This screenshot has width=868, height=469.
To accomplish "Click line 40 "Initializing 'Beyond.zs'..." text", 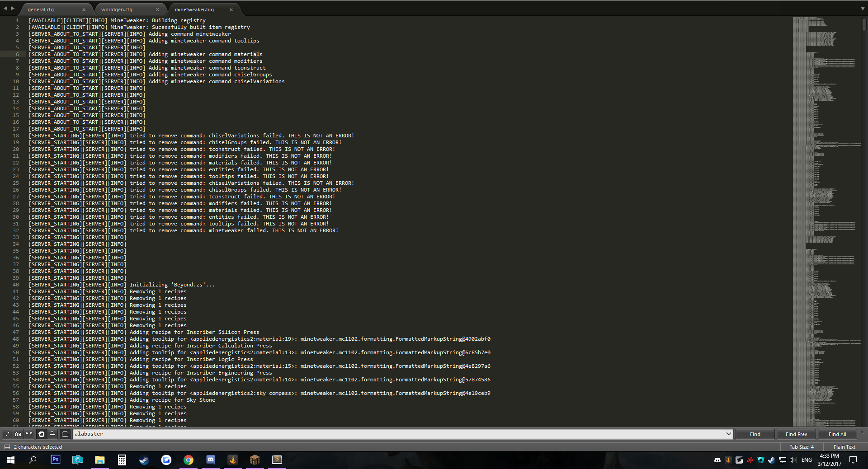I will click(172, 285).
